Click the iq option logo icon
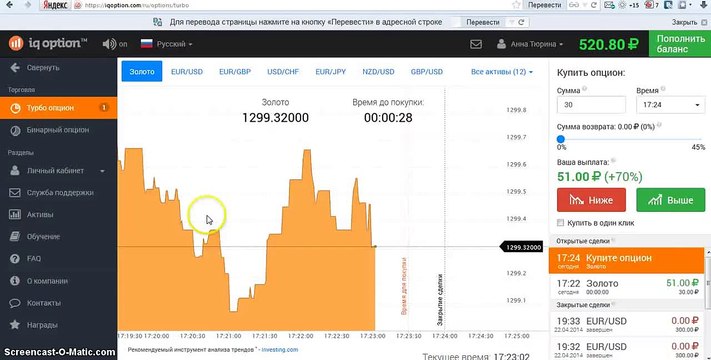Screen dimensions: 711x360 (16, 44)
